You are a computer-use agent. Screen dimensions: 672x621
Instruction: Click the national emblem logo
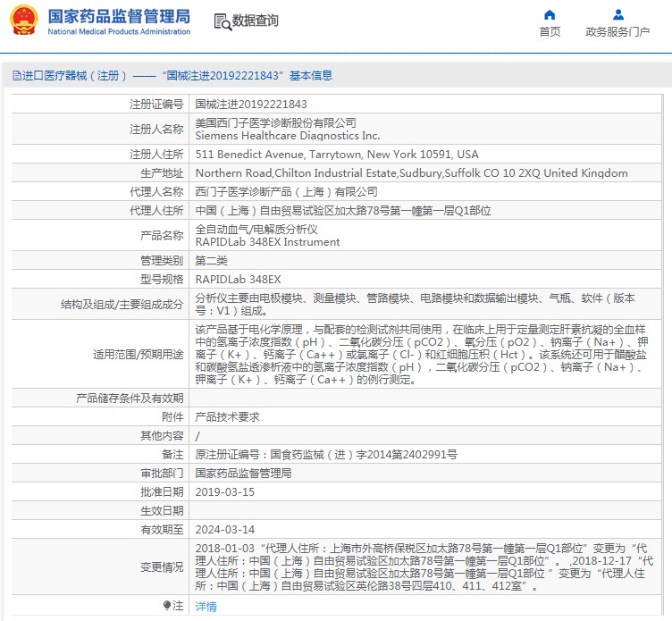pyautogui.click(x=23, y=20)
